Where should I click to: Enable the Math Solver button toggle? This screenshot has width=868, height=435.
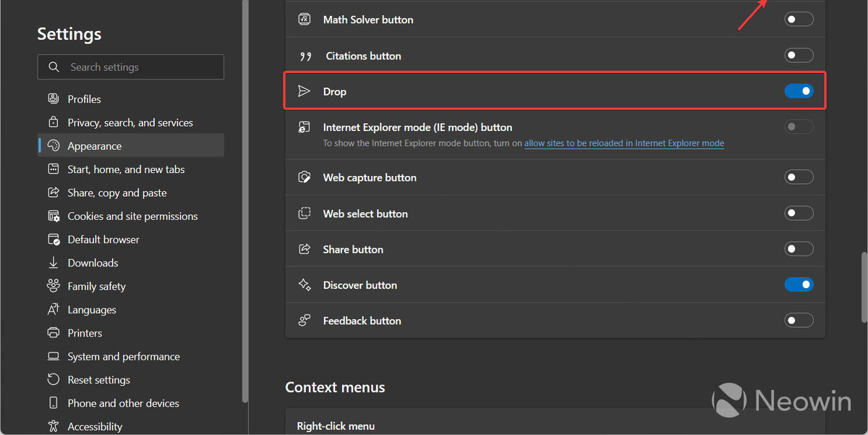click(799, 20)
